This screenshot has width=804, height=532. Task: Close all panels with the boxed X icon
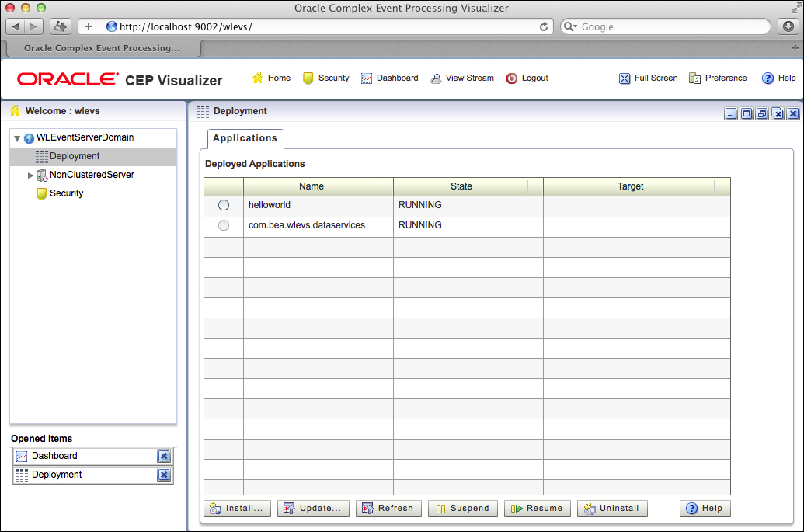point(778,114)
